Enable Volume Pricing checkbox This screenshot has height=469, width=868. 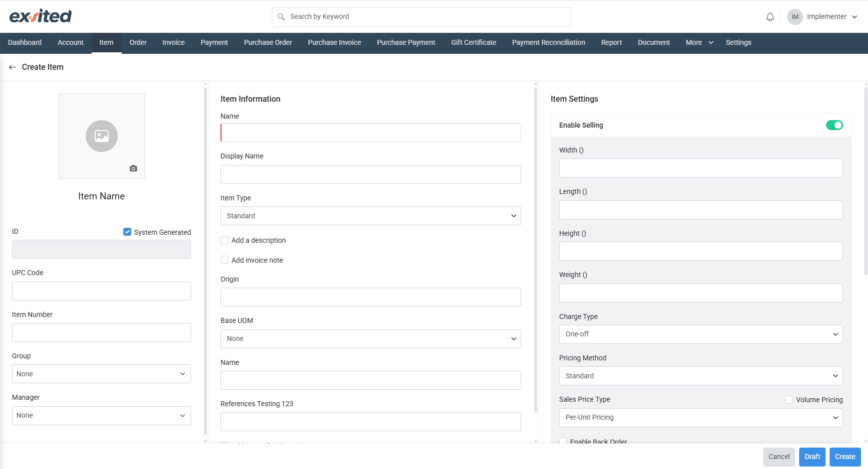click(x=789, y=400)
